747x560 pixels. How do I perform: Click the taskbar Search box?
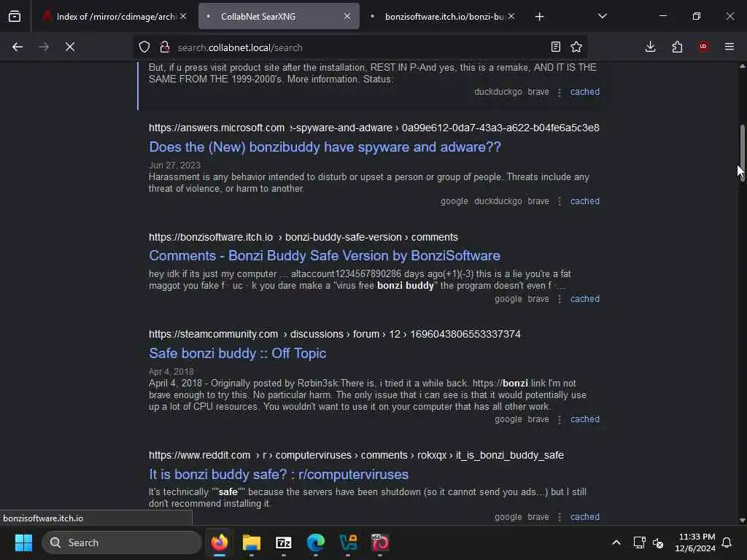(x=122, y=542)
